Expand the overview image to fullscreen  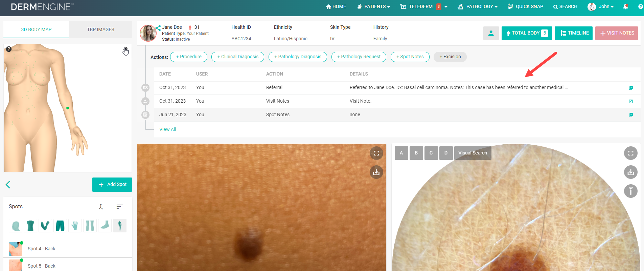coord(376,153)
